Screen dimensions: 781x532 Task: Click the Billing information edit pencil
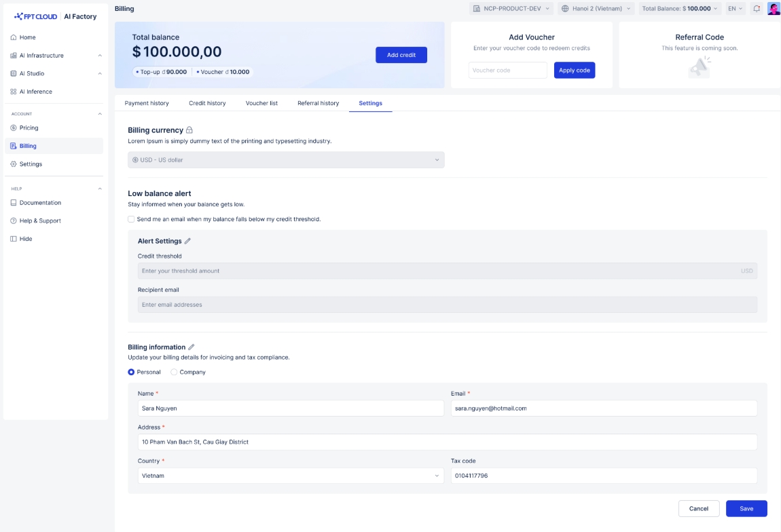pos(192,347)
